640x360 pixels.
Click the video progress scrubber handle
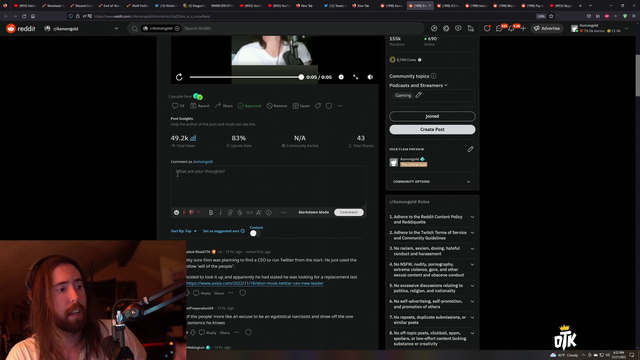click(301, 77)
